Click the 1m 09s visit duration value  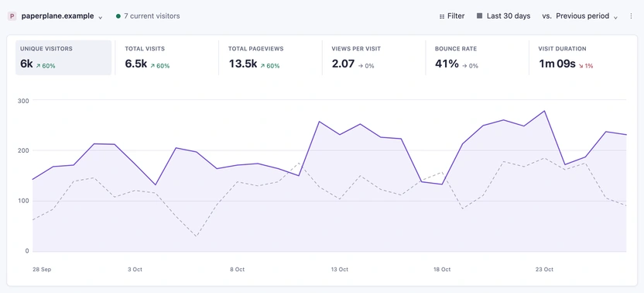[557, 64]
